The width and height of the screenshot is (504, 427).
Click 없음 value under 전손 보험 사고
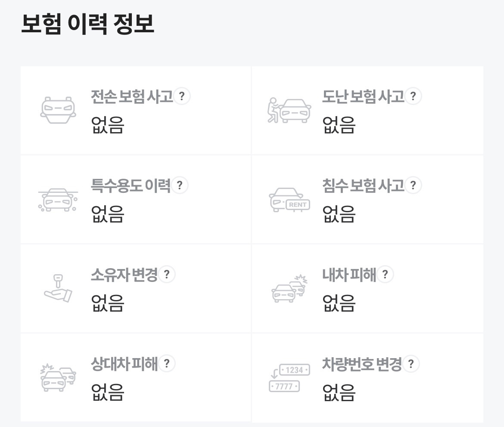pyautogui.click(x=108, y=125)
